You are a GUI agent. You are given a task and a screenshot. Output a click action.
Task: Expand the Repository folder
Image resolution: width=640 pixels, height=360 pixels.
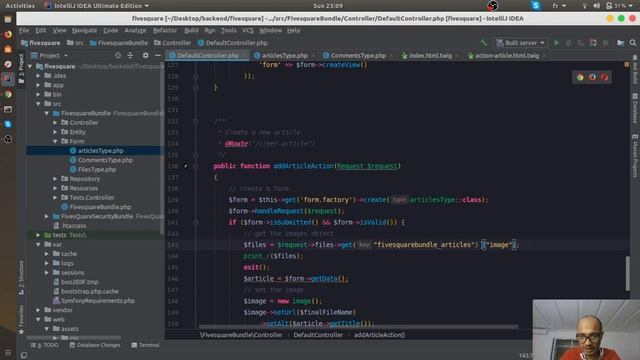55,179
